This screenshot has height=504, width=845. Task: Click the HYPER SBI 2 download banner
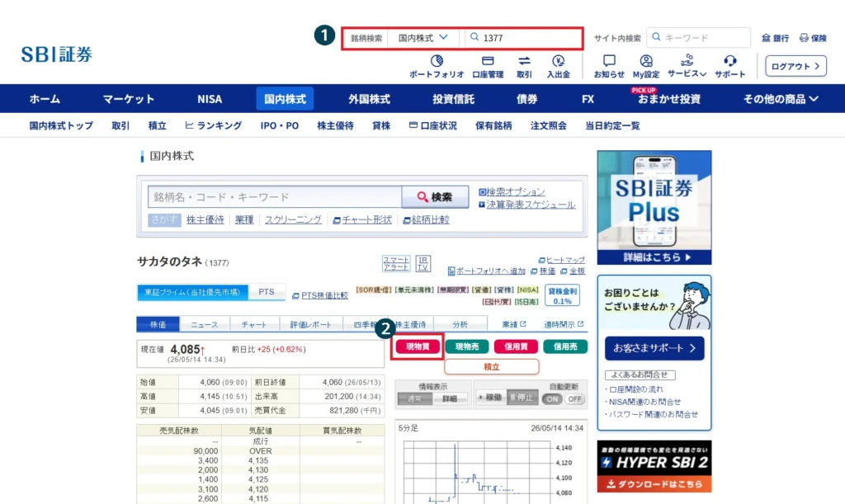(654, 466)
